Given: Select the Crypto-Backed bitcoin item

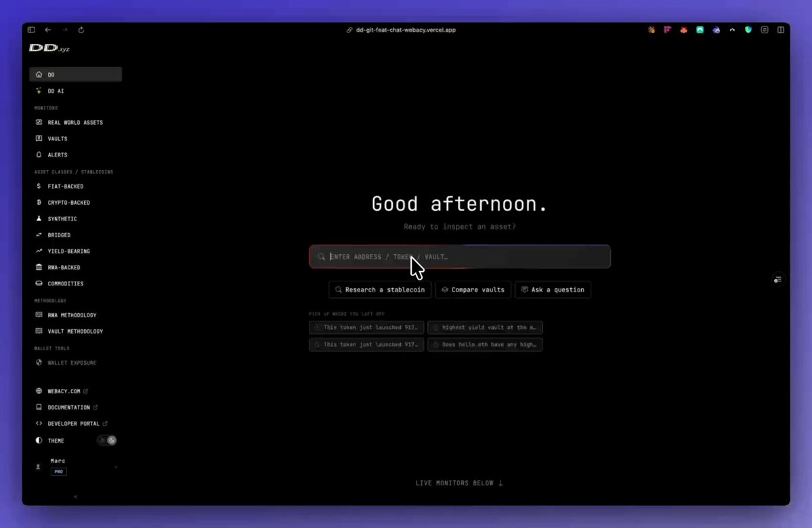Looking at the screenshot, I should point(76,203).
